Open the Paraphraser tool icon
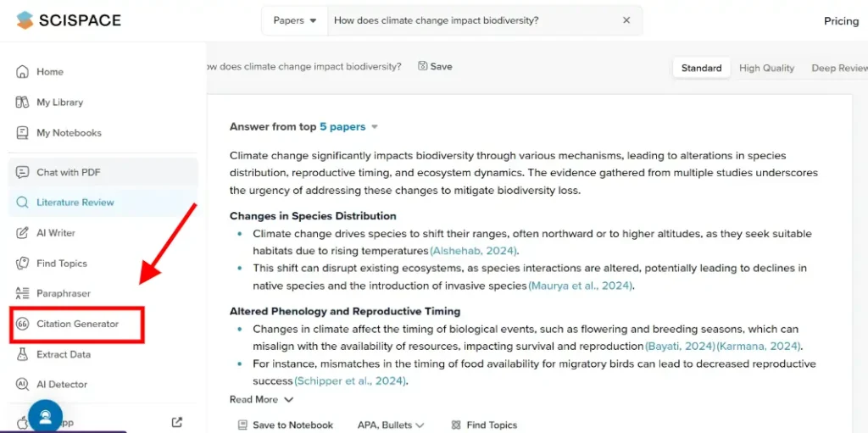Image resolution: width=868 pixels, height=433 pixels. (x=23, y=294)
